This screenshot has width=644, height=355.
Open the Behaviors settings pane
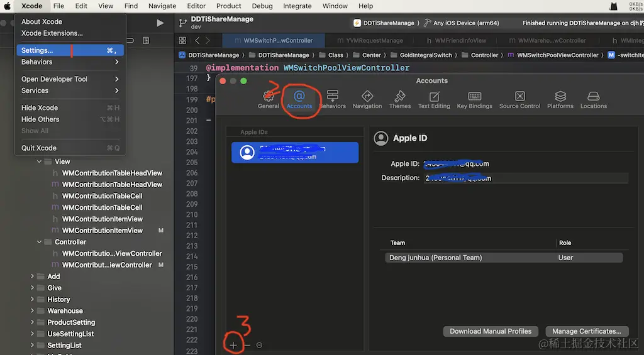[332, 99]
